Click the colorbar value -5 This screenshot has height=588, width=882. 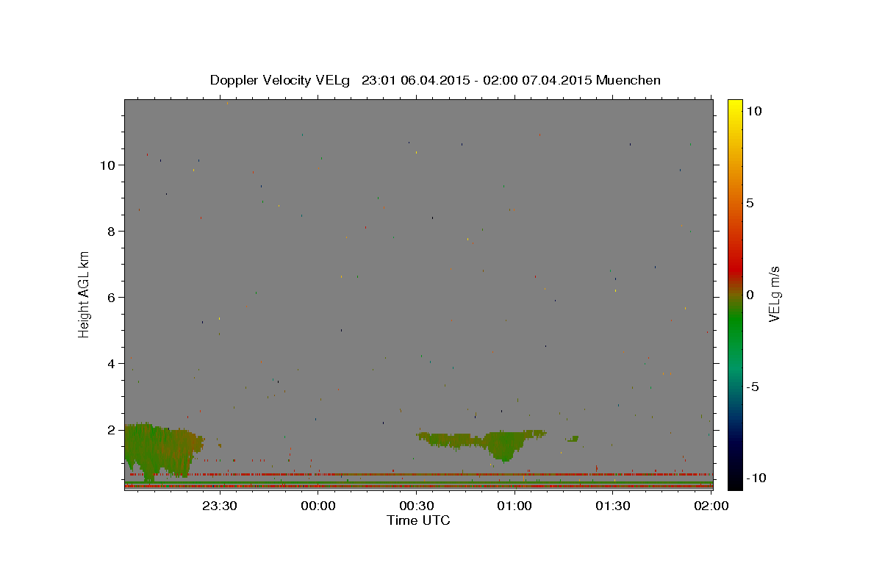[x=753, y=387]
